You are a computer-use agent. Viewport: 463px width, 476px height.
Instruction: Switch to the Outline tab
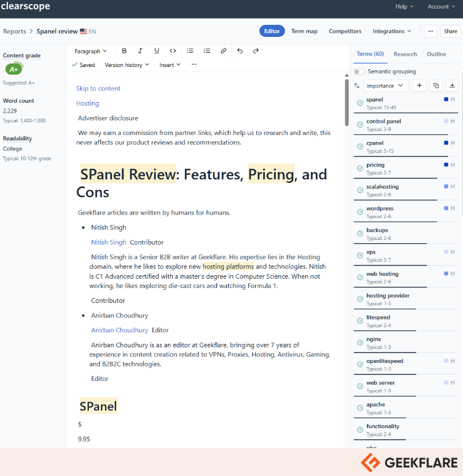click(x=436, y=54)
